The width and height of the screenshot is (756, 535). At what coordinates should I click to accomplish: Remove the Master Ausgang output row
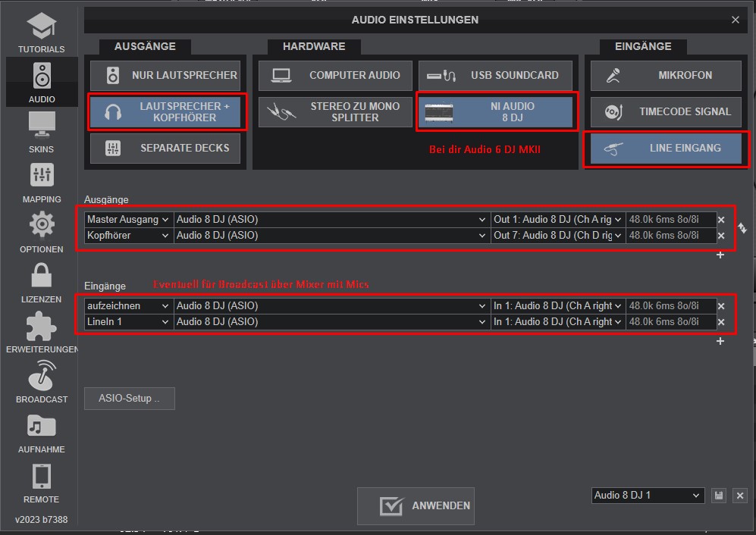pyautogui.click(x=721, y=220)
